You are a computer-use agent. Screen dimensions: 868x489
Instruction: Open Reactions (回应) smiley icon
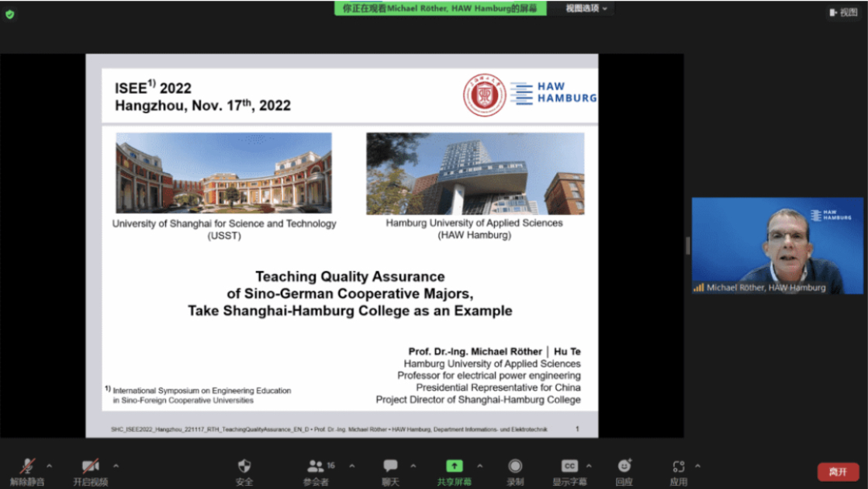624,466
